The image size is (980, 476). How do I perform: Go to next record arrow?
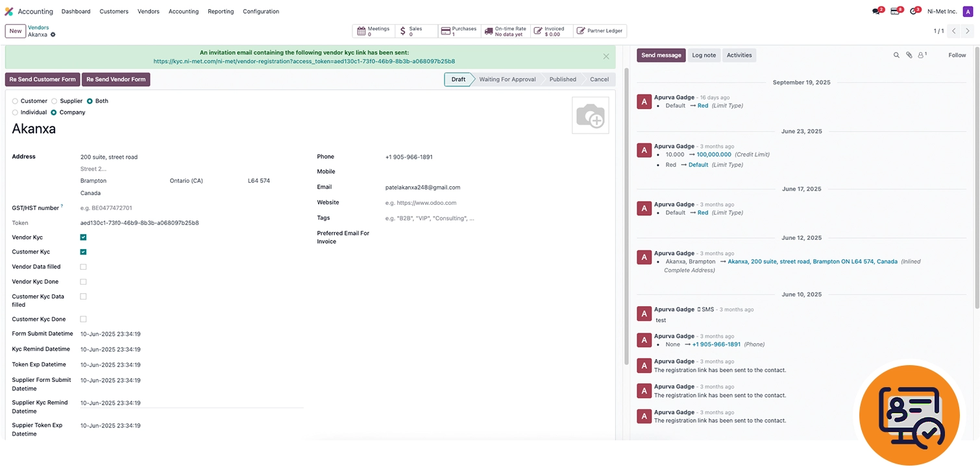click(x=968, y=31)
